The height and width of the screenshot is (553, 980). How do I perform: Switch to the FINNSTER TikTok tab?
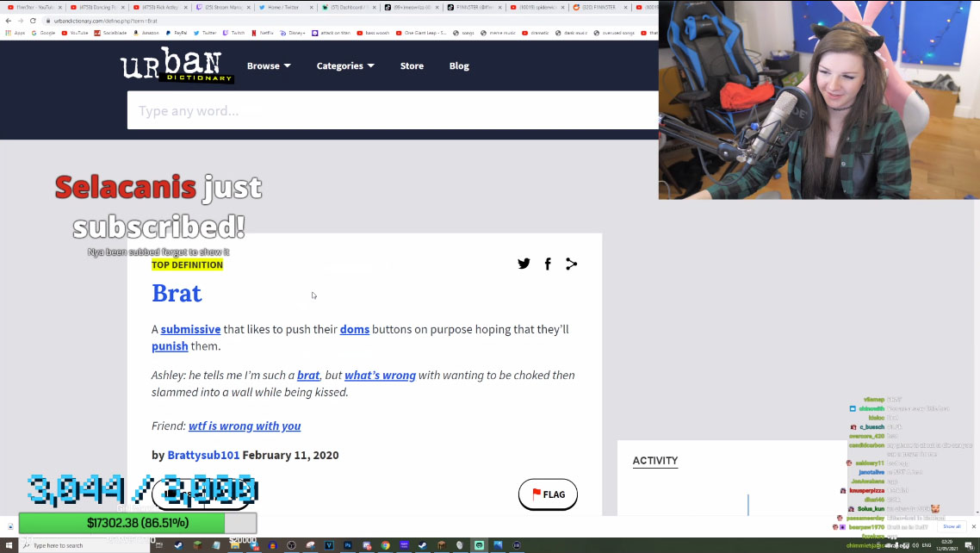click(x=474, y=8)
